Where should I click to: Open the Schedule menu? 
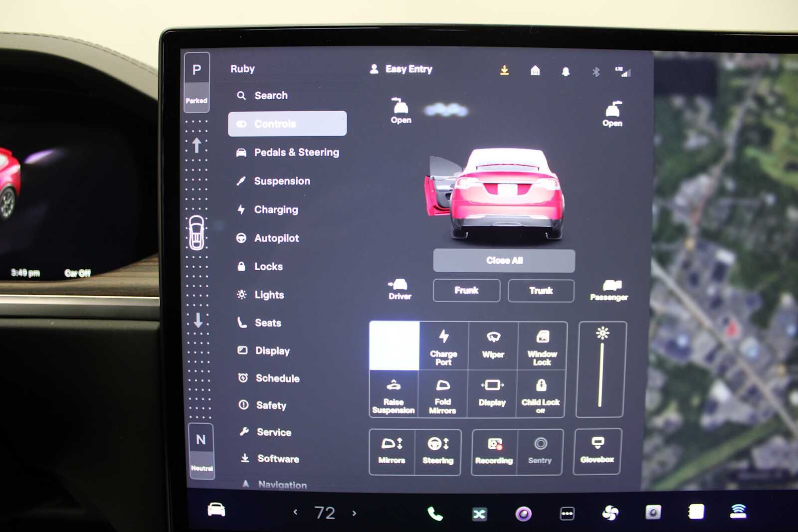[269, 378]
